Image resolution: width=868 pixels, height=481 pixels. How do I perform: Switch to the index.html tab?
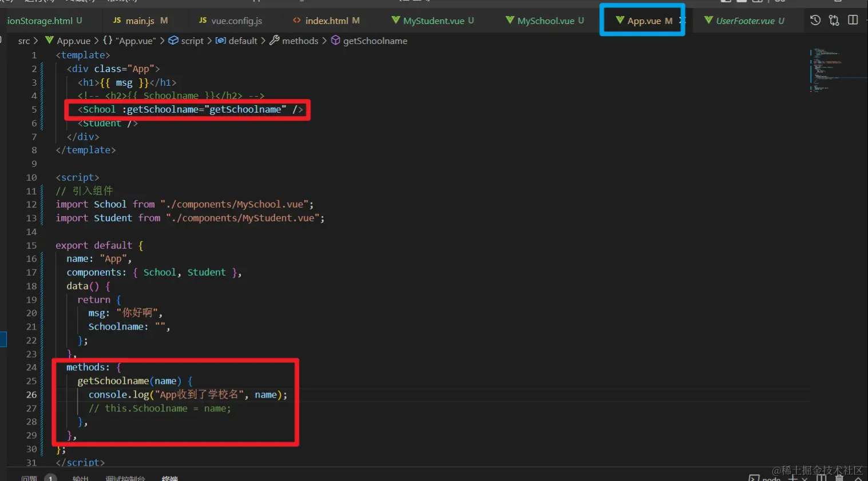tap(326, 21)
